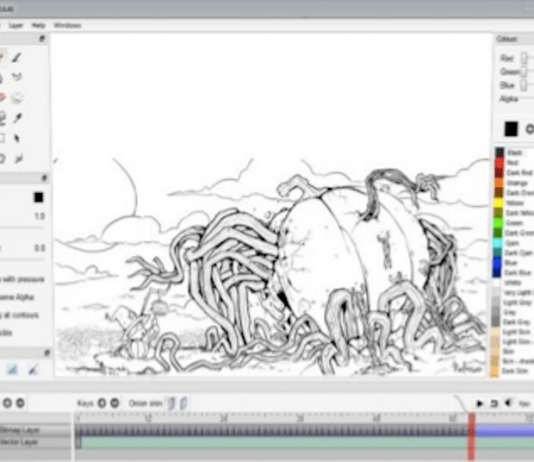Select Black in the palette list

(514, 153)
